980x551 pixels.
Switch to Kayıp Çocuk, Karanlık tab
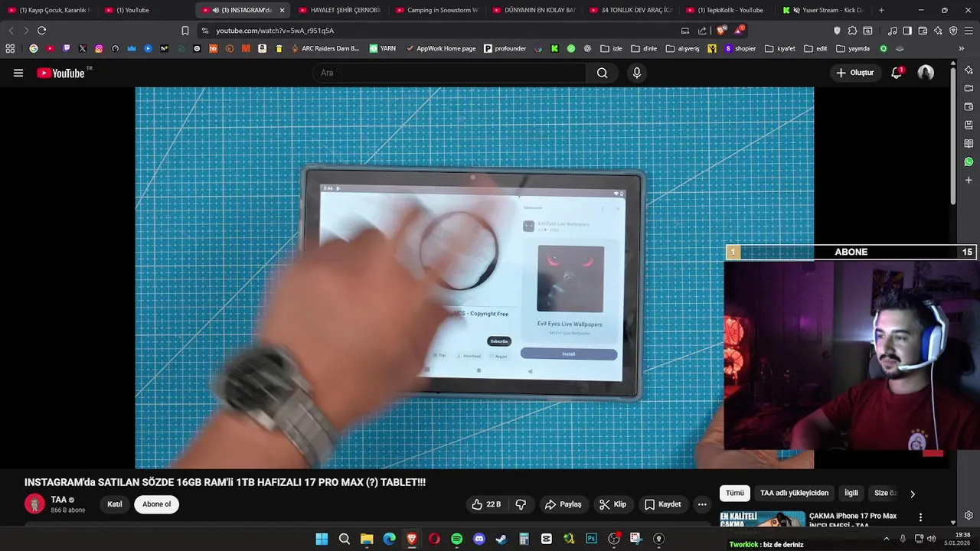click(50, 10)
